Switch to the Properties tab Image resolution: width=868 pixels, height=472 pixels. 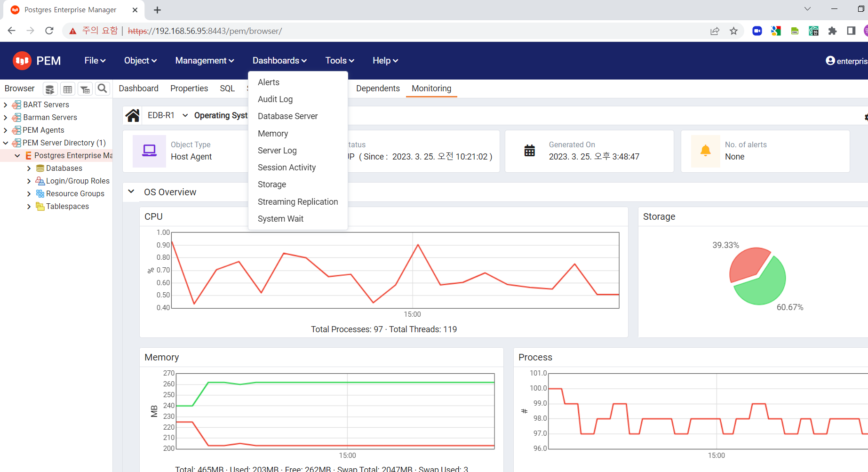[x=189, y=88]
